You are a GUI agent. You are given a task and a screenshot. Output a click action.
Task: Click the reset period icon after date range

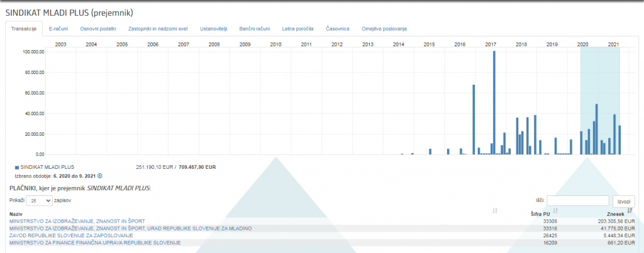click(100, 176)
